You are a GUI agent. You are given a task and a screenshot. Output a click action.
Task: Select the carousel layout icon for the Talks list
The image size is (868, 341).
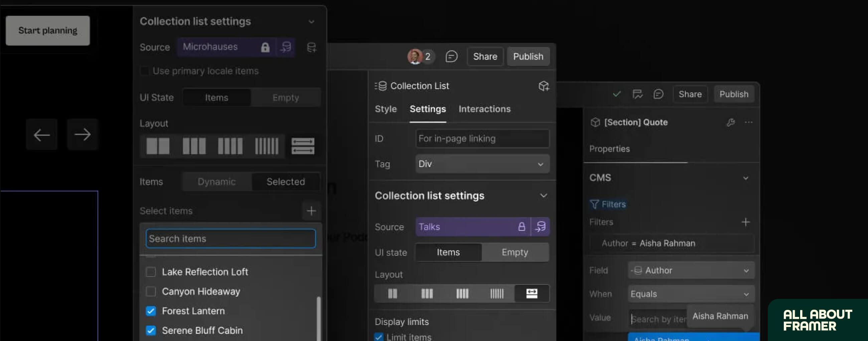pyautogui.click(x=532, y=294)
